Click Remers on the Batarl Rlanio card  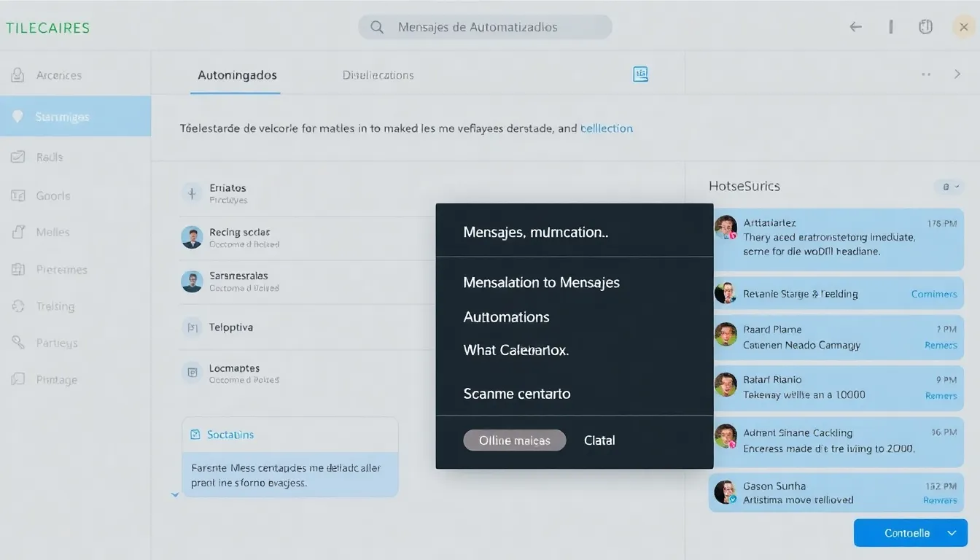[x=941, y=395]
